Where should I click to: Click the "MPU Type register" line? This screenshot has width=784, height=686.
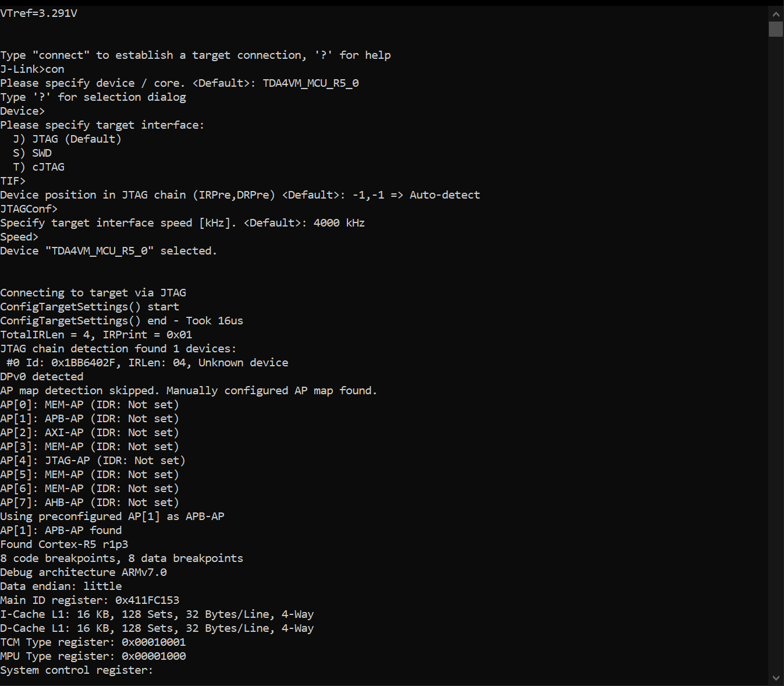click(x=93, y=656)
